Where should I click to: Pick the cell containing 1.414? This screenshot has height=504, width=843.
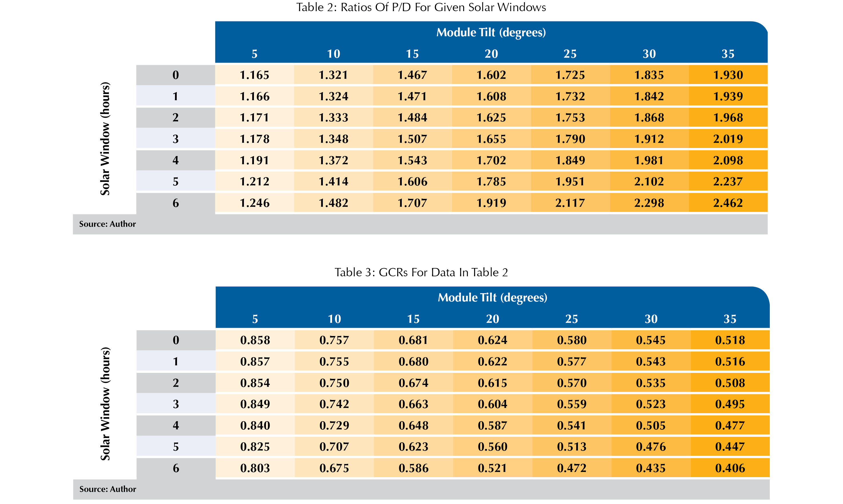pyautogui.click(x=333, y=182)
